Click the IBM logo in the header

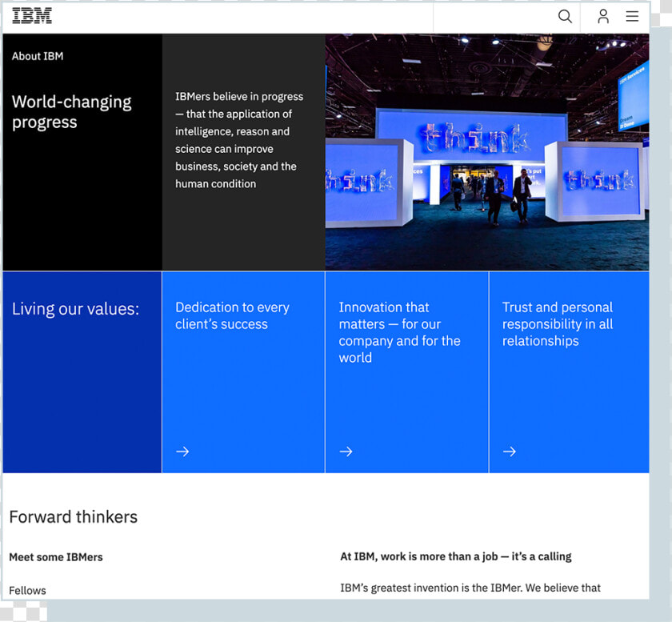click(32, 16)
